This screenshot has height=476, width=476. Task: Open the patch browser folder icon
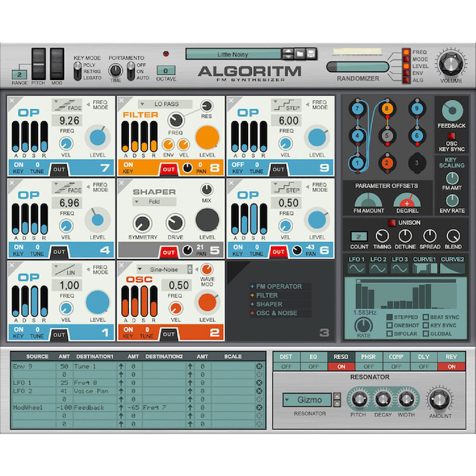(300, 54)
